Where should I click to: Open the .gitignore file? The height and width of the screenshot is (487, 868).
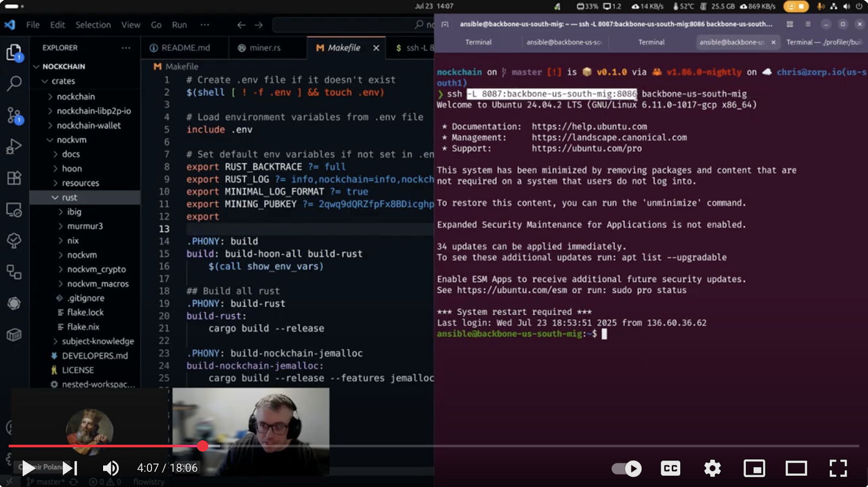pos(86,298)
